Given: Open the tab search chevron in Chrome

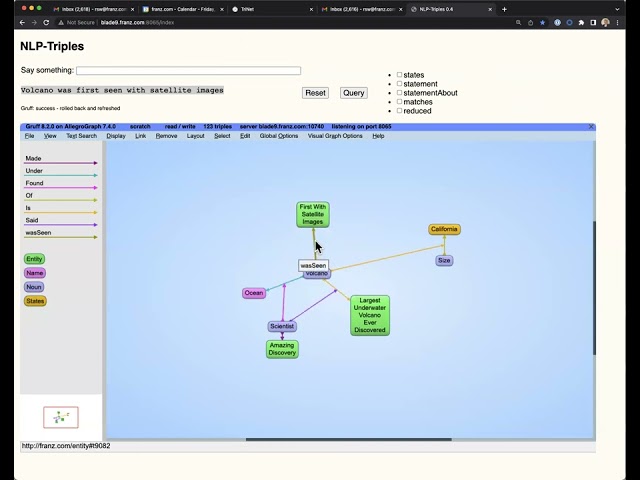Looking at the screenshot, I should click(617, 9).
